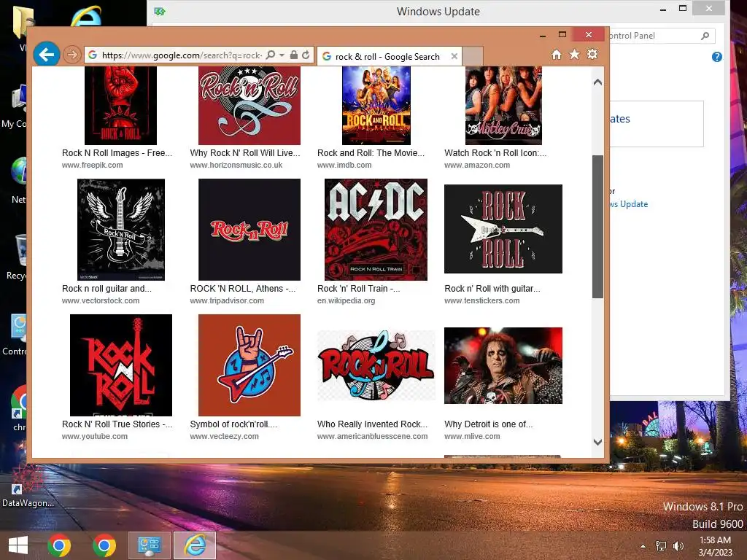Open 'Rock and Roll: The Movie...' result
Image resolution: width=747 pixels, height=560 pixels.
(x=371, y=153)
